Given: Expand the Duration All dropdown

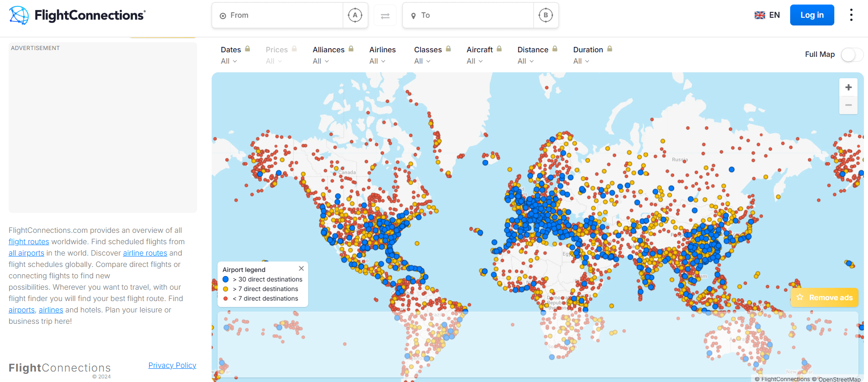Looking at the screenshot, I should [x=581, y=61].
